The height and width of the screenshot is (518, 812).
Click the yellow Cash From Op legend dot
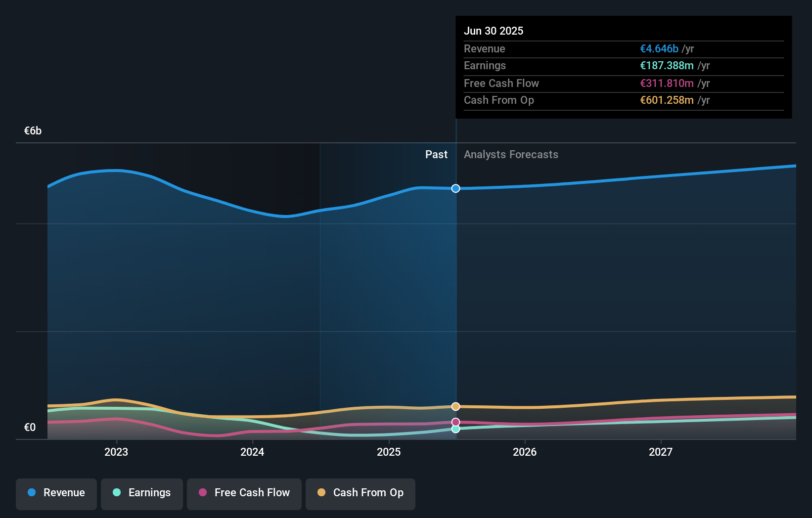tap(322, 493)
